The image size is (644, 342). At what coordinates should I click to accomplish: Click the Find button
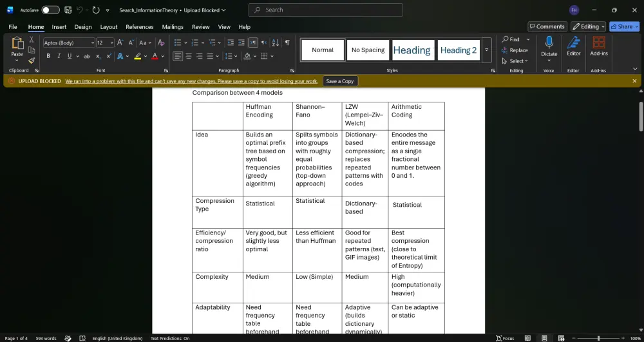pos(511,39)
